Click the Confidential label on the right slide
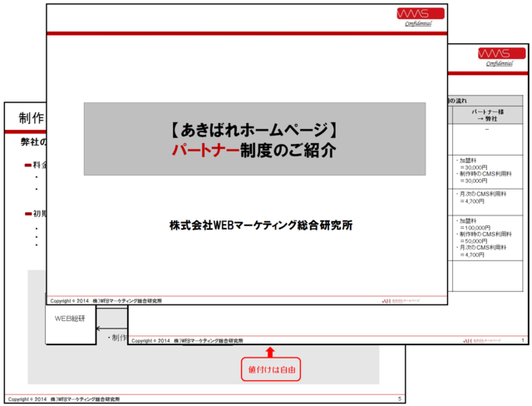532x406 pixels. [500, 63]
